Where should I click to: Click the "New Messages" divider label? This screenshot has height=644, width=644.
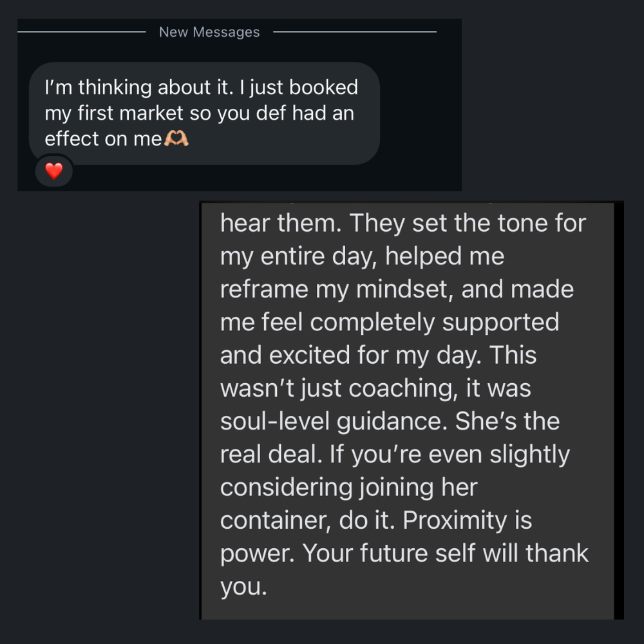point(209,32)
